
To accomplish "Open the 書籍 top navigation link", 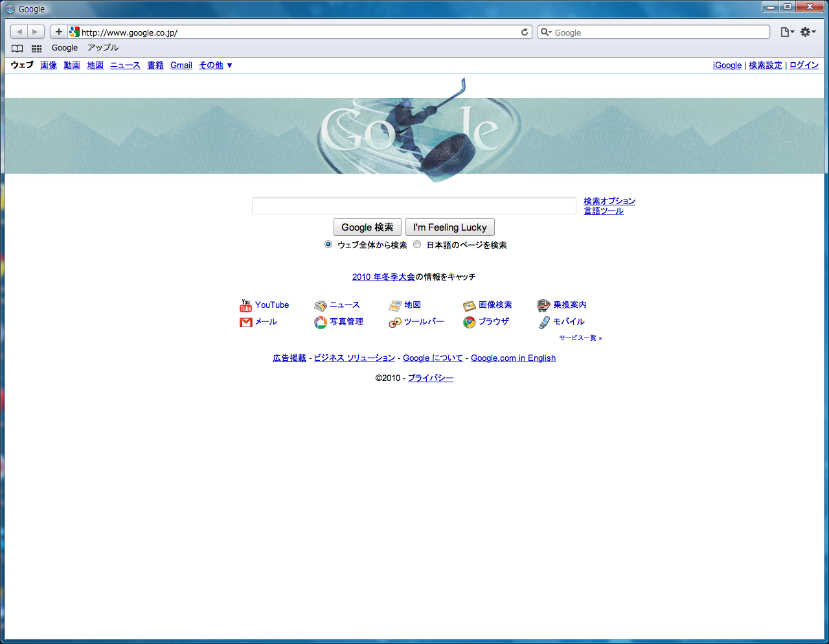I will (x=155, y=65).
